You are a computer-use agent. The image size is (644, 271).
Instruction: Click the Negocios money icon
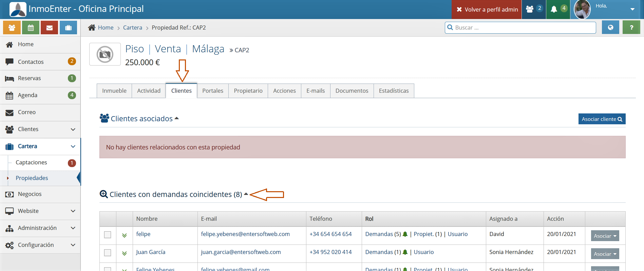click(x=10, y=195)
